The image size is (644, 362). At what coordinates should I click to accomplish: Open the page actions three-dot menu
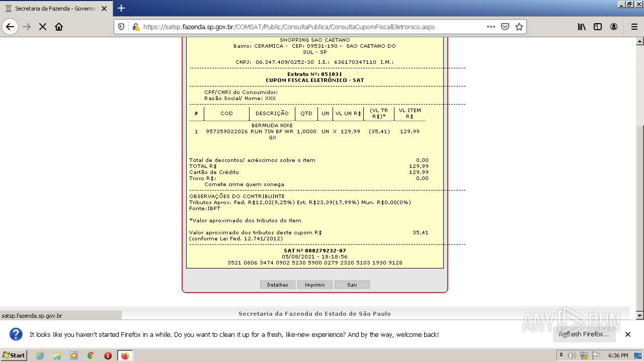coord(491,27)
